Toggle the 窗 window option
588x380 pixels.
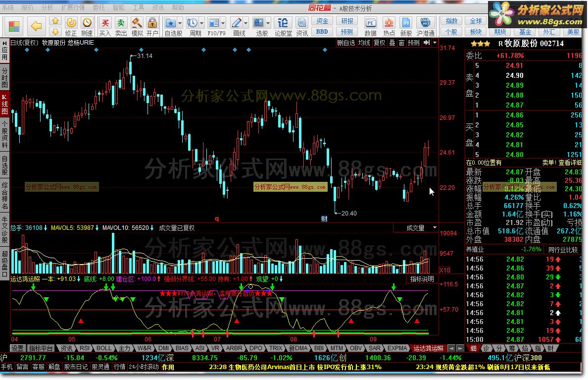[x=401, y=43]
